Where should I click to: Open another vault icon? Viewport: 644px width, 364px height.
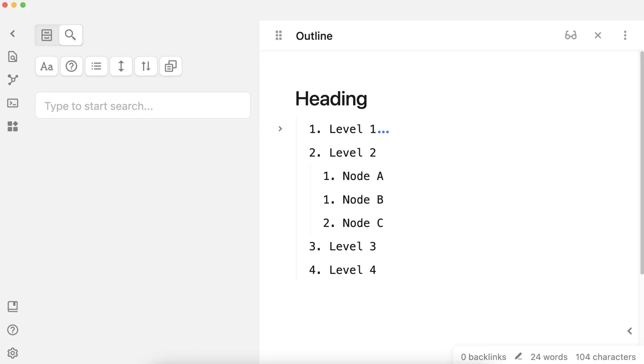(13, 306)
